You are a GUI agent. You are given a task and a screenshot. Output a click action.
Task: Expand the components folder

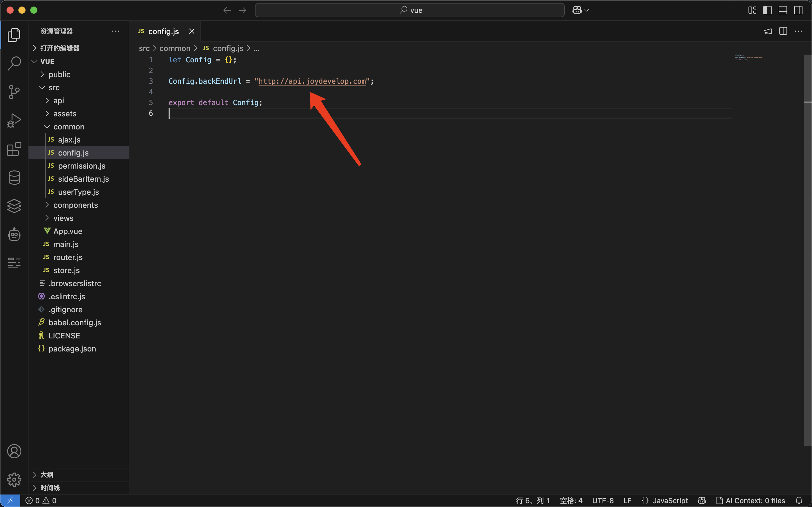click(79, 205)
